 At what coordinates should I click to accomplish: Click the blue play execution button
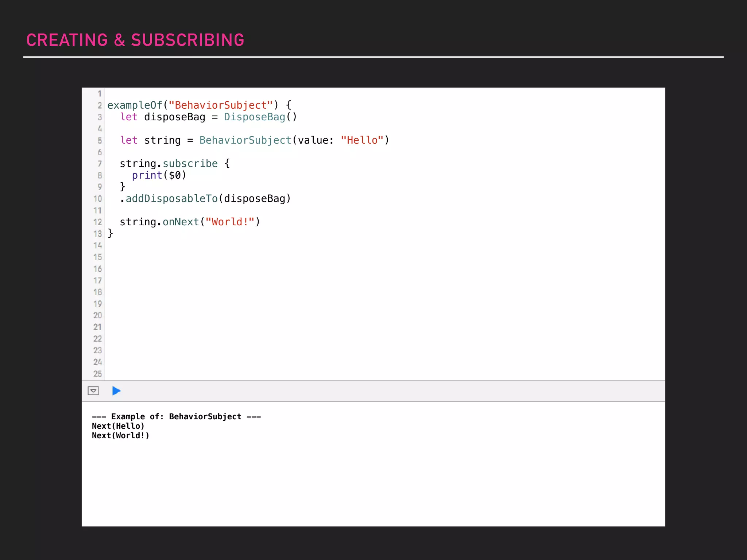116,391
